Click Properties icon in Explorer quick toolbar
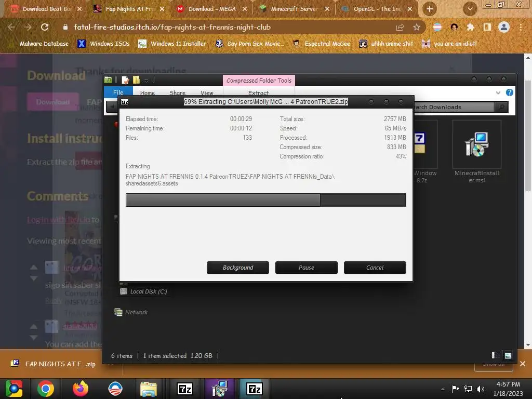This screenshot has height=399, width=532. coord(125,80)
